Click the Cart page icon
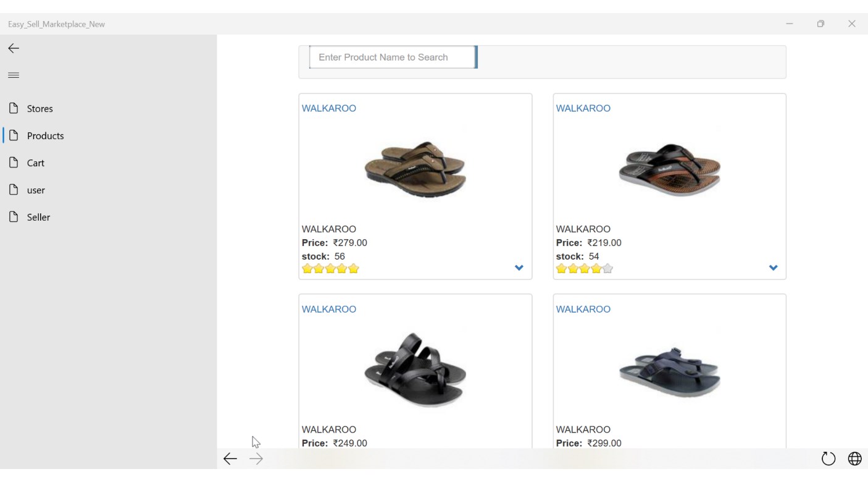868x482 pixels. (x=14, y=163)
